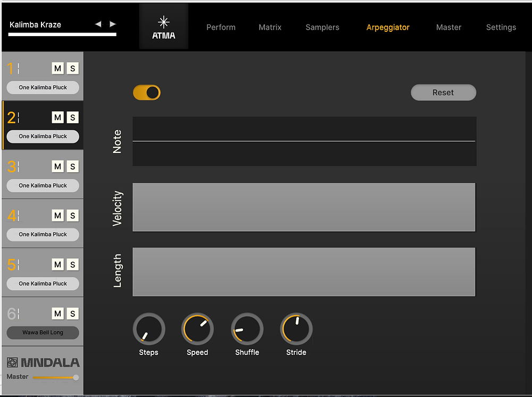
Task: Mute layer 6
Action: 57,314
